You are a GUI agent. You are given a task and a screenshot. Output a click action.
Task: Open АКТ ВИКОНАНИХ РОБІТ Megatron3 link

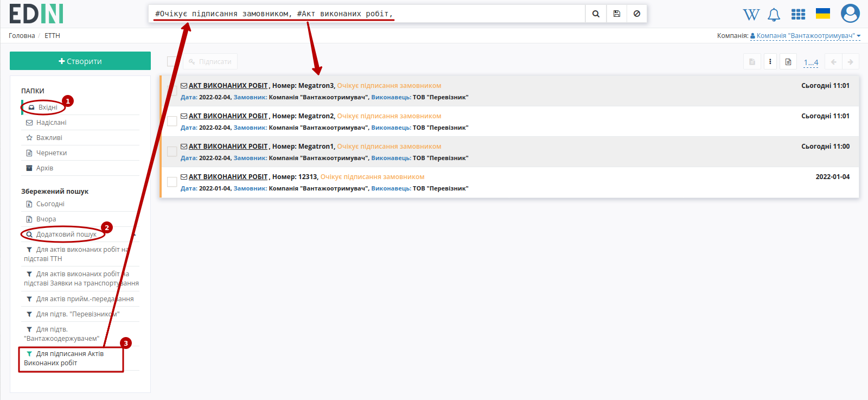pyautogui.click(x=228, y=86)
